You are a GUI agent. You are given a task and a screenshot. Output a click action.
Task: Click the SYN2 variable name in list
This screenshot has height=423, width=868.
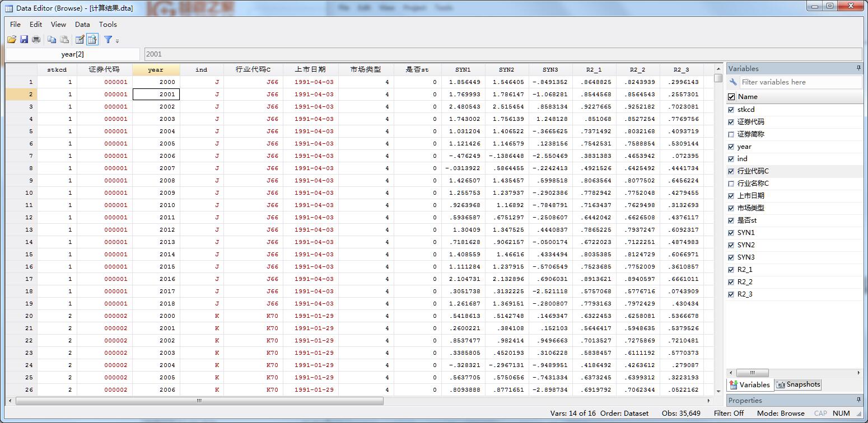click(x=746, y=245)
